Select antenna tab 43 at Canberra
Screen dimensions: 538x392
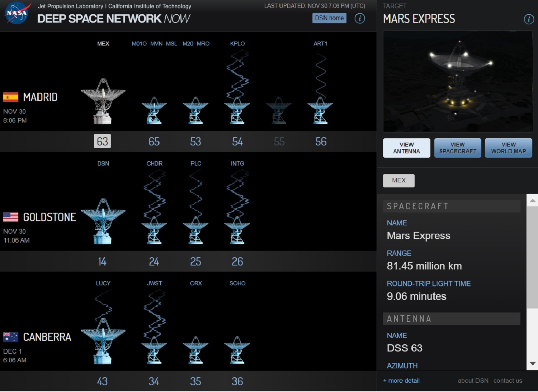[102, 381]
